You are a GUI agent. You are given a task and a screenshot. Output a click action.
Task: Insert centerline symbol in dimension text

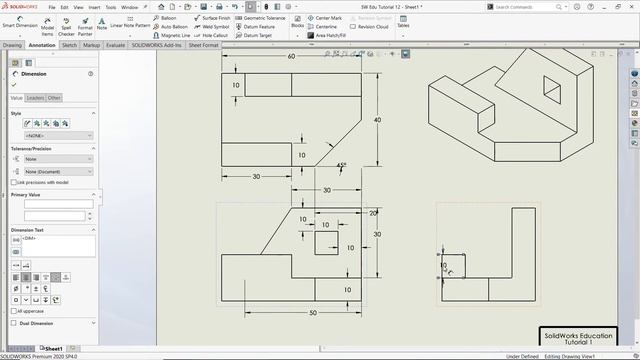point(46,289)
